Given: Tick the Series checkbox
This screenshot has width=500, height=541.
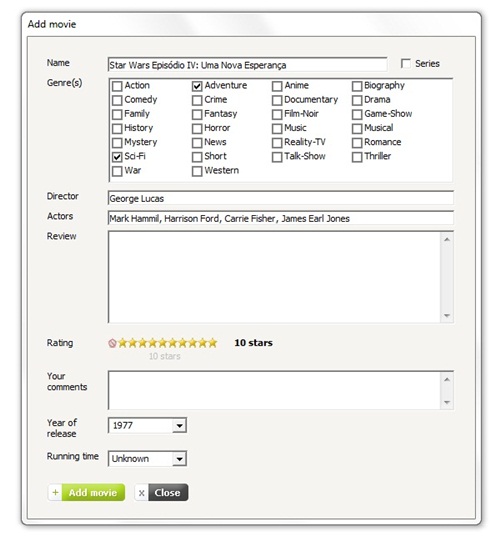Looking at the screenshot, I should [406, 63].
